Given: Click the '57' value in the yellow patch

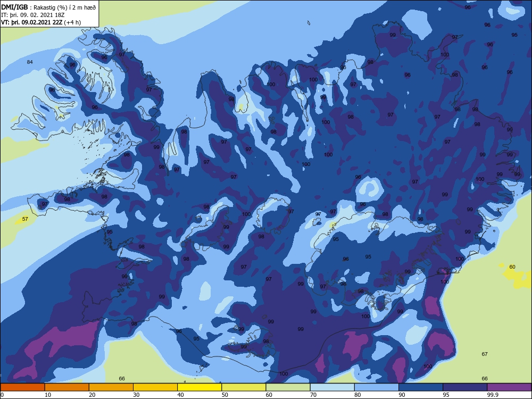Looking at the screenshot, I should 25,219.
